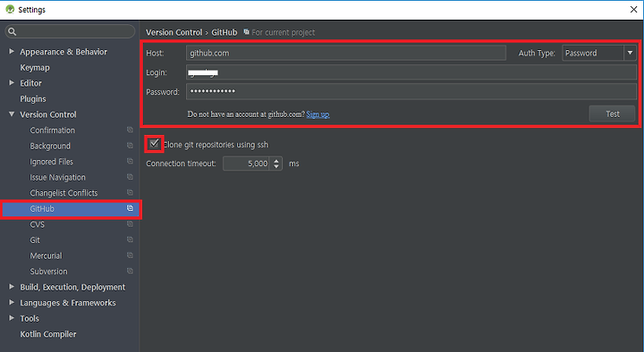Close the Settings window
This screenshot has height=352, width=644.
click(633, 10)
